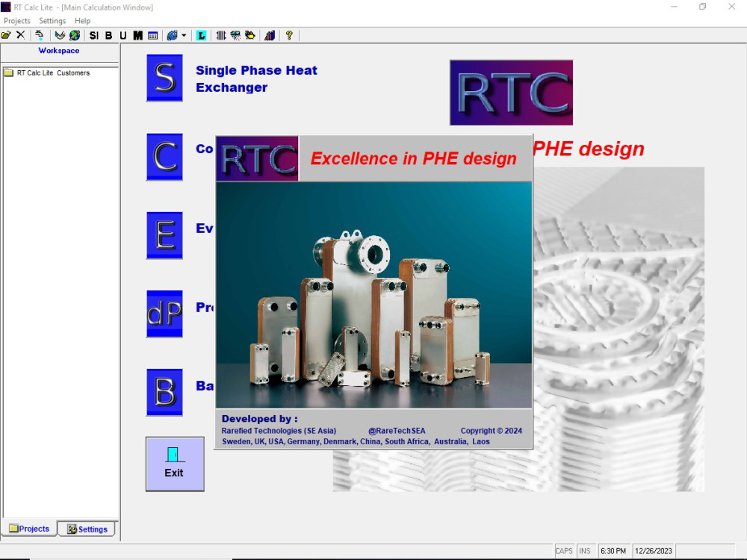This screenshot has width=747, height=560.
Task: Select the SI units toolbar button
Action: coord(94,35)
